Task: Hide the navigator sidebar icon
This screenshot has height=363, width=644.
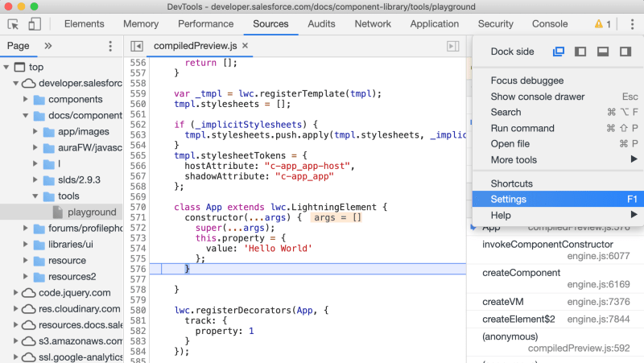Action: pos(137,46)
